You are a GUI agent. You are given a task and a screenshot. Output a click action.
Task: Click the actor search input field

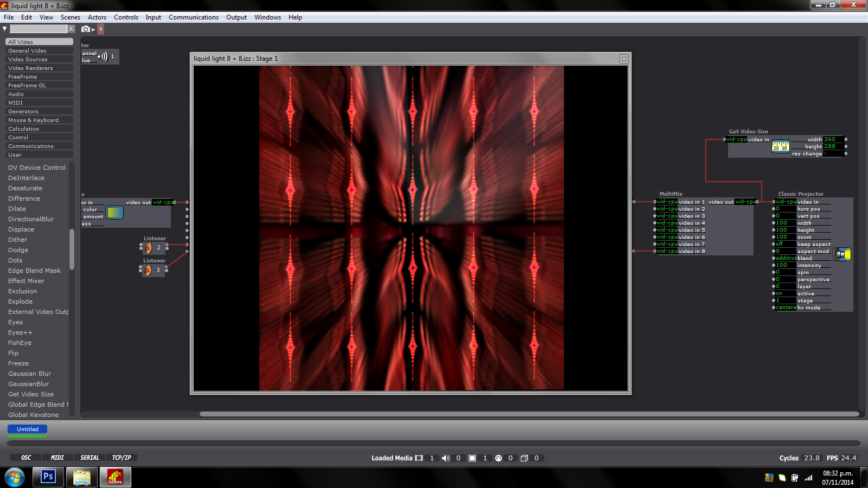click(x=39, y=29)
